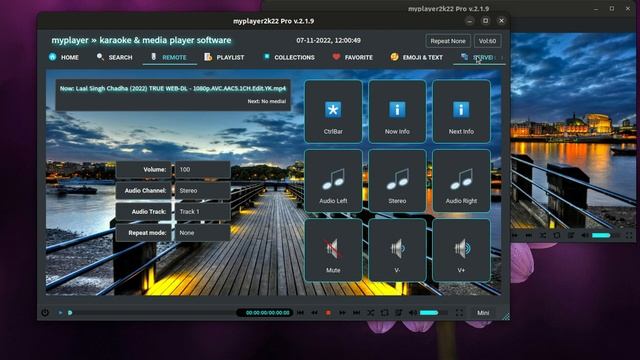
Task: Click the Repeat mode: label
Action: 144,233
